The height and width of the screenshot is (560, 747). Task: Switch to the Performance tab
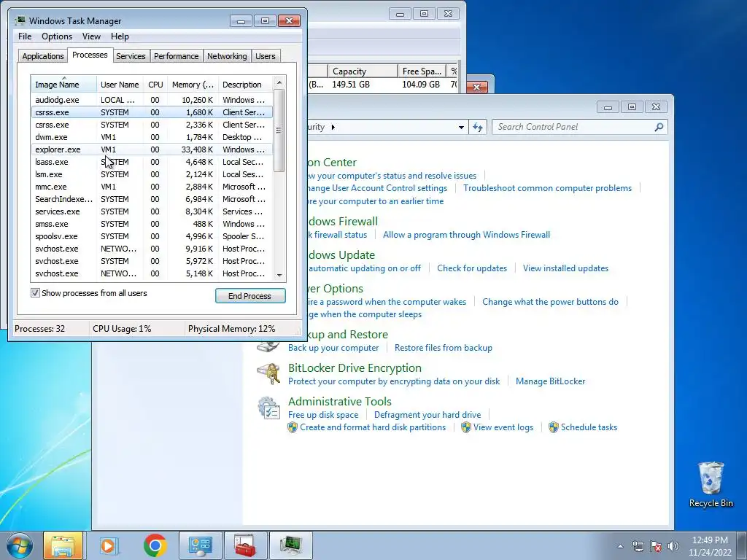pos(176,56)
